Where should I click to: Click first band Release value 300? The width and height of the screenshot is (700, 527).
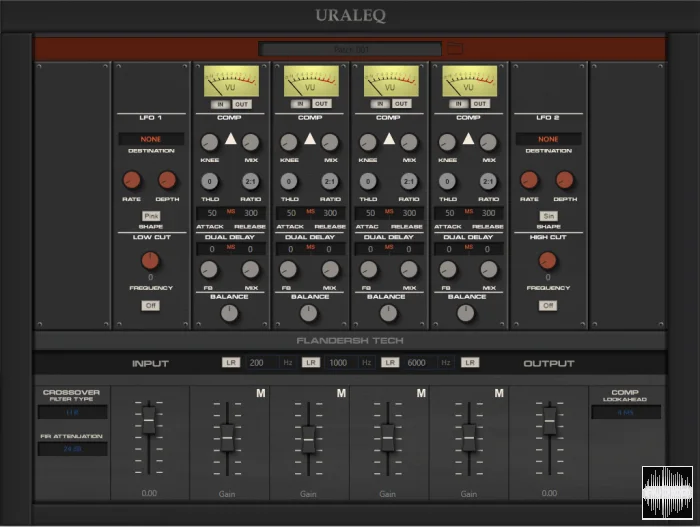(x=251, y=213)
